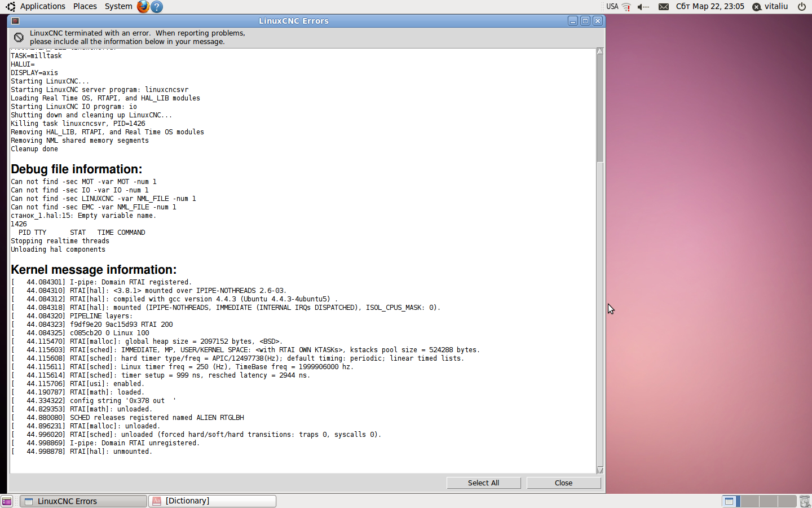Click 'Can not find -sec EMC' line
The width and height of the screenshot is (812, 508).
click(x=94, y=207)
